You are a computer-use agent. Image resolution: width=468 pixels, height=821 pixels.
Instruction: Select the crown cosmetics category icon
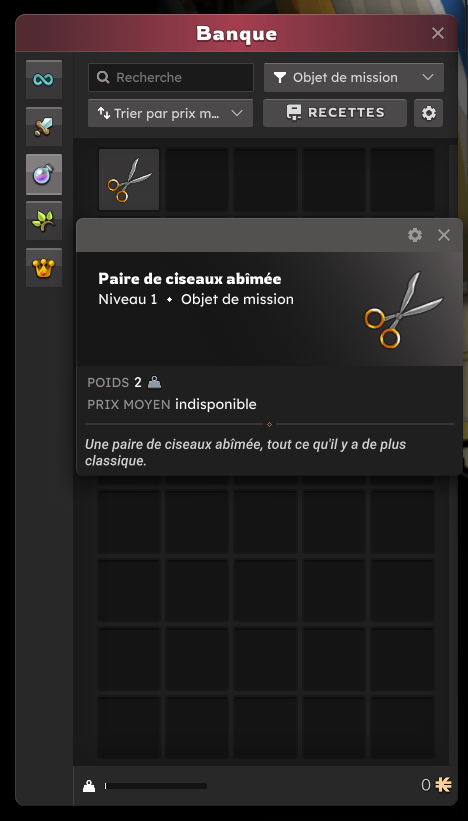(44, 268)
